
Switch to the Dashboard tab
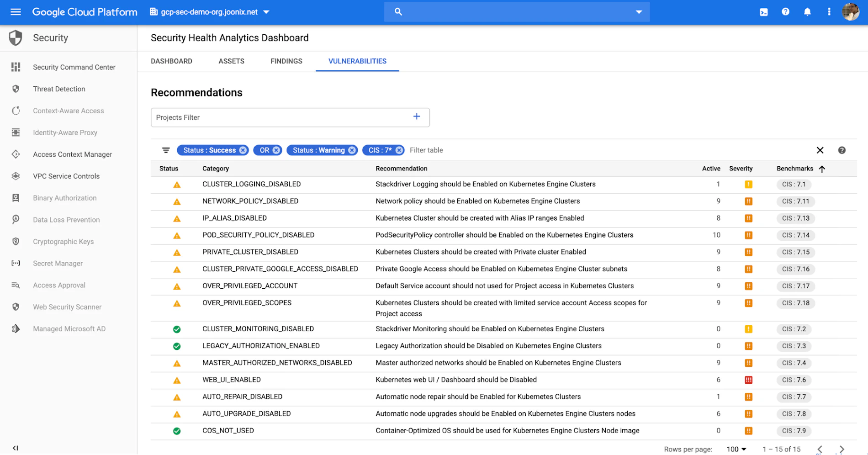(x=172, y=61)
